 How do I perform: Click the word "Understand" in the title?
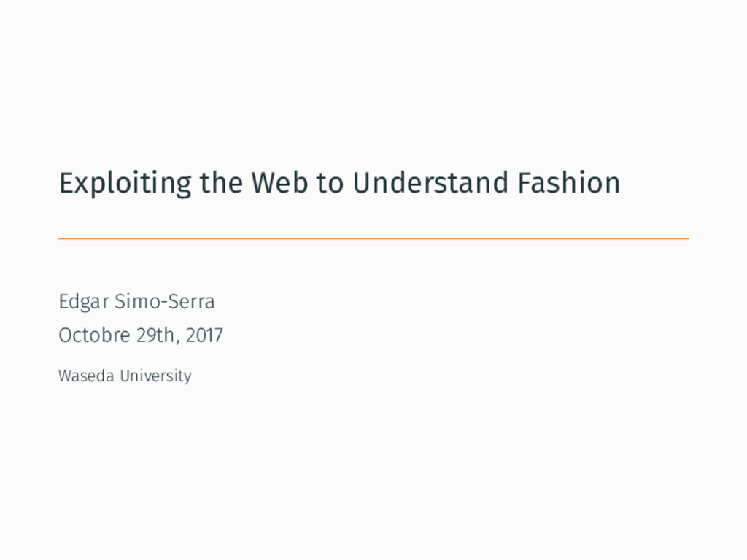click(x=430, y=182)
